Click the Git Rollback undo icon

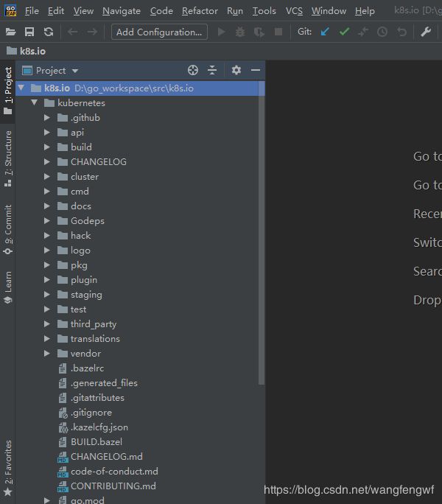401,32
